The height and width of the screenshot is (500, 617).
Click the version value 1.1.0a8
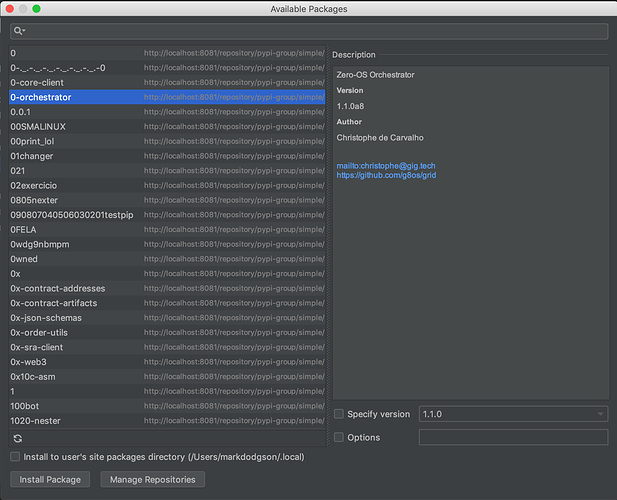click(350, 106)
